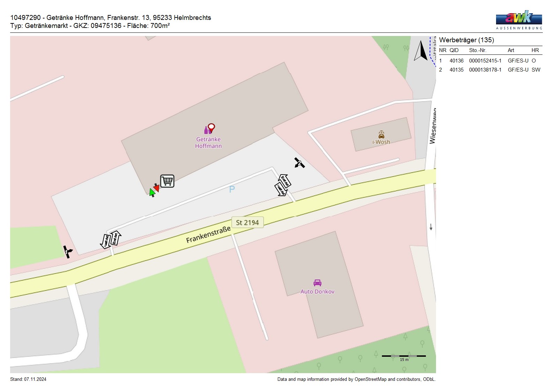The width and height of the screenshot is (554, 392).
Task: Click the eastern Ausfahrt arrow sign
Action: pos(281,190)
